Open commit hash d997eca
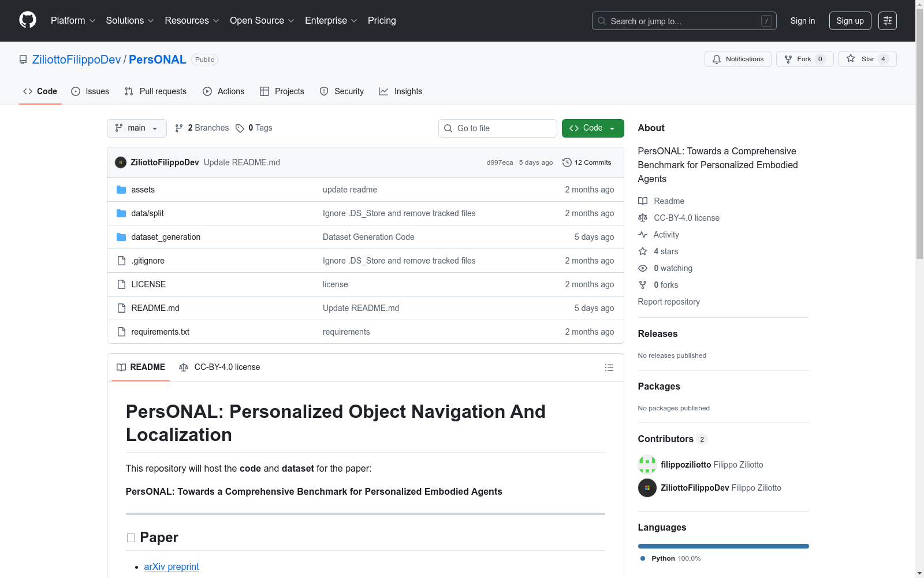 tap(500, 163)
